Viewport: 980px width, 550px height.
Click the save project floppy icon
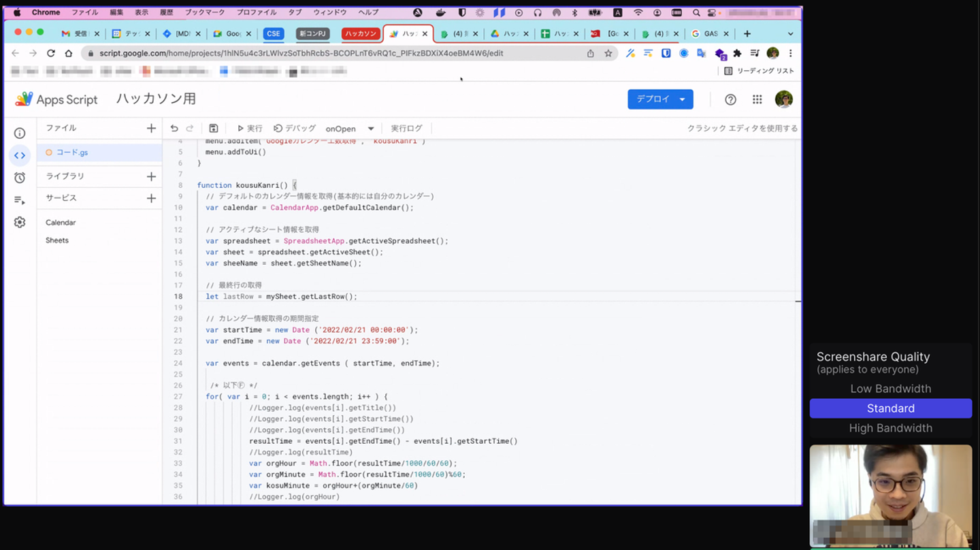[x=213, y=129]
